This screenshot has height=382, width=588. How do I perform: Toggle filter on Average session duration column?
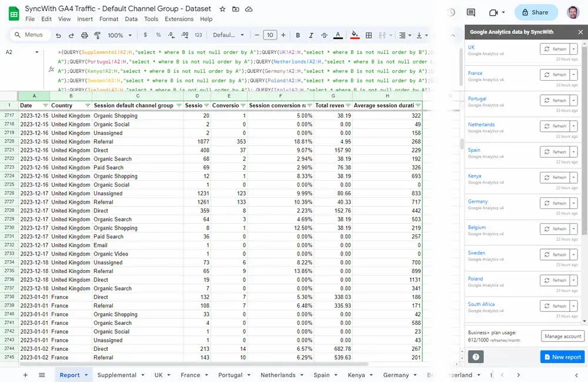click(418, 105)
